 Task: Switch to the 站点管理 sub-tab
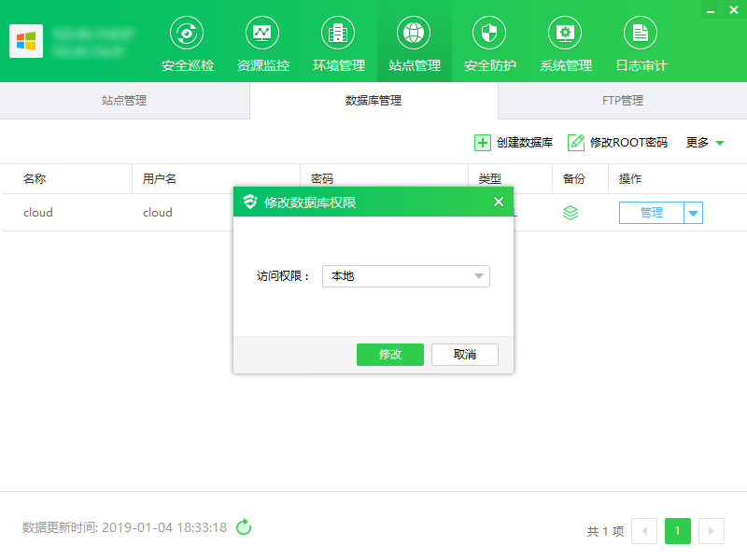point(124,101)
